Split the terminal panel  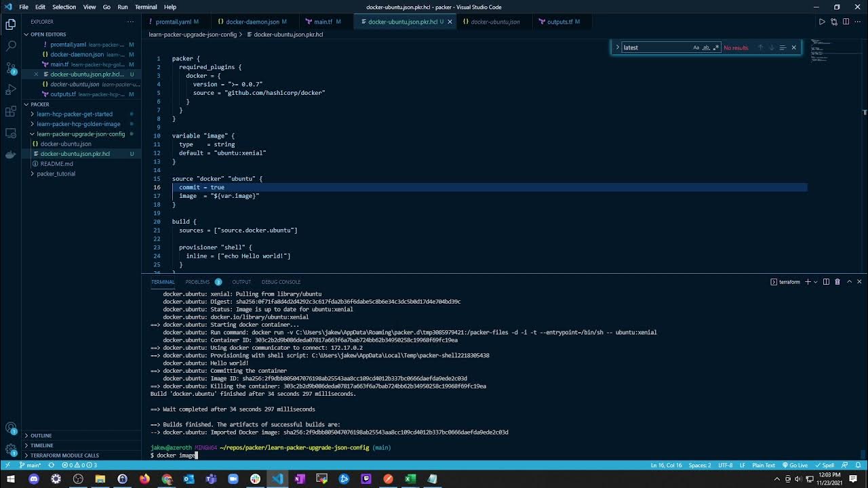pyautogui.click(x=826, y=282)
